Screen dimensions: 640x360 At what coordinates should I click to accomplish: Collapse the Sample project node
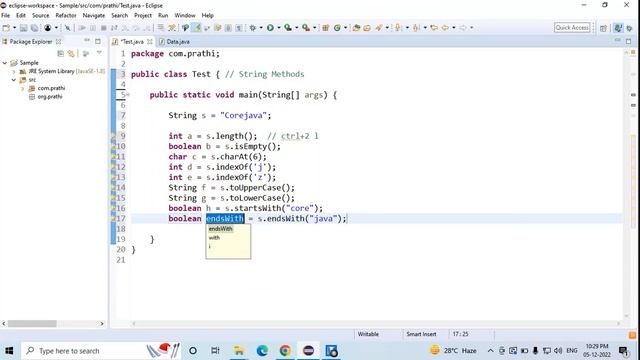click(5, 63)
